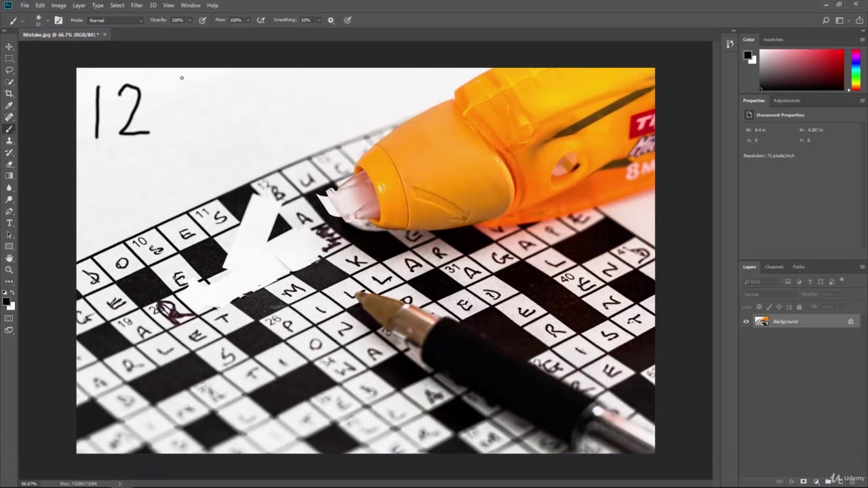The image size is (868, 488).
Task: Open the Smoothing value dropdown
Action: 318,20
